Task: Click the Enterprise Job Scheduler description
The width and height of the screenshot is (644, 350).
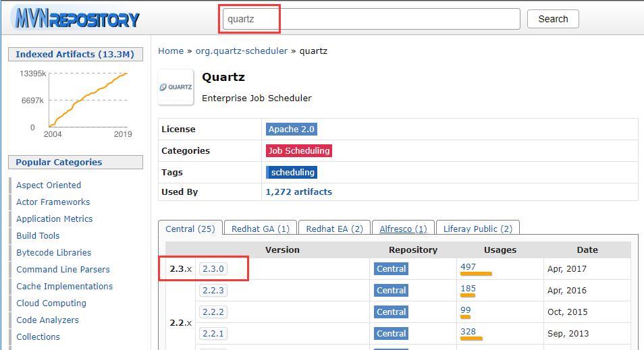Action: (x=257, y=98)
